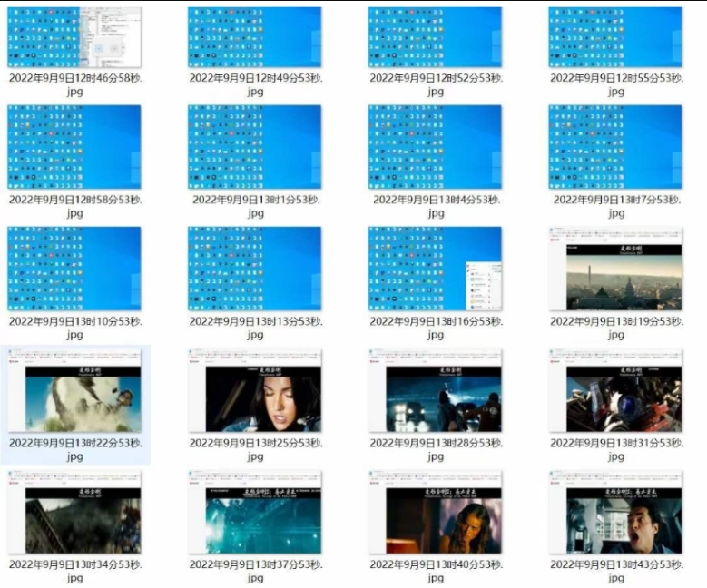Select thumbnail of 2022年9月9日13时37分53秒.jpg
This screenshot has width=707, height=588.
pyautogui.click(x=255, y=513)
